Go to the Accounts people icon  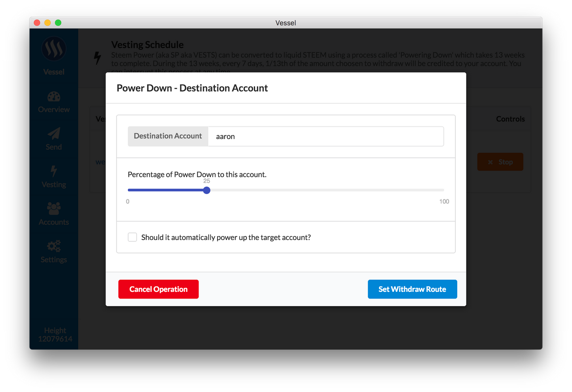tap(54, 208)
